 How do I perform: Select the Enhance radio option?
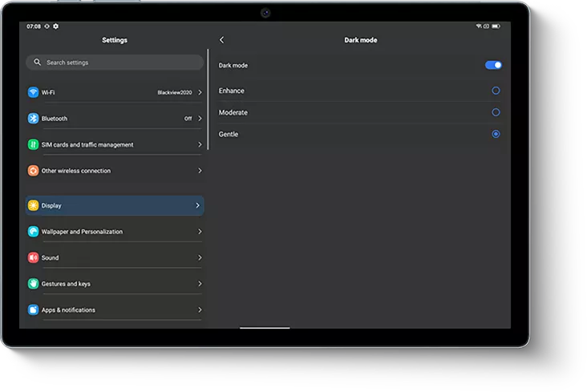pos(496,91)
